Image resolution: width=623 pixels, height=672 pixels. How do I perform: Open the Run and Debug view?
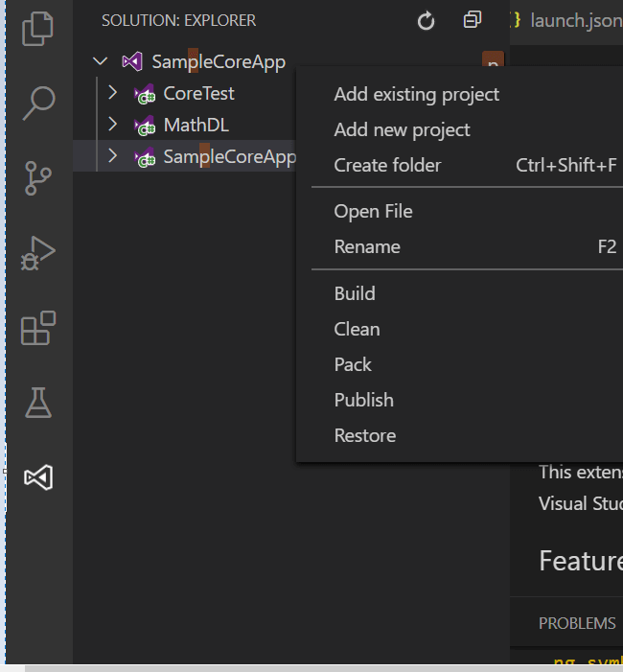point(37,253)
